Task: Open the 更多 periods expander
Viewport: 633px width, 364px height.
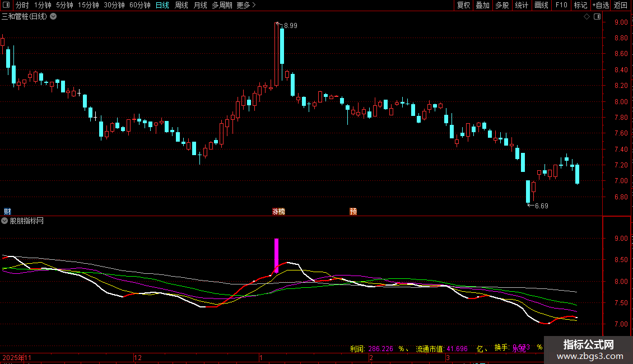Action: (246, 6)
